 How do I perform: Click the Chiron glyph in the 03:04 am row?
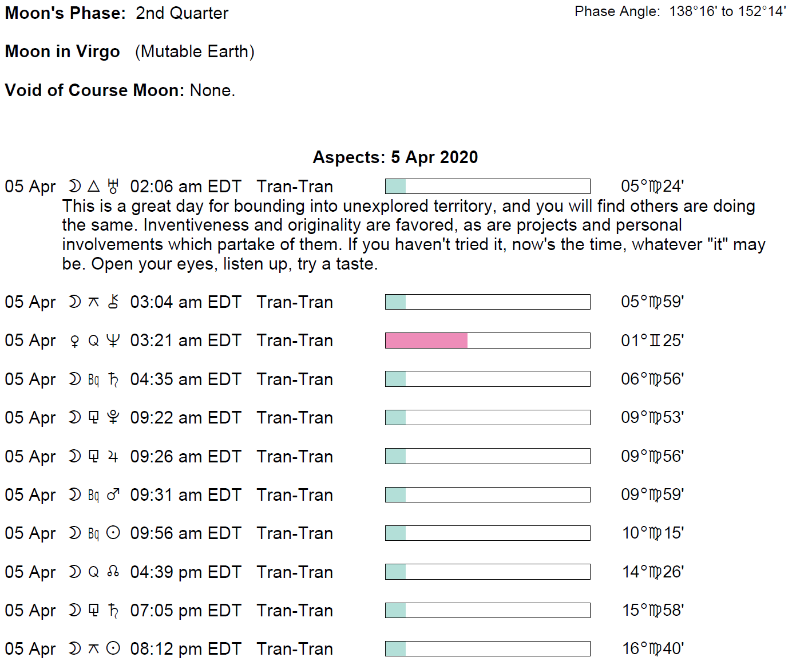(113, 302)
